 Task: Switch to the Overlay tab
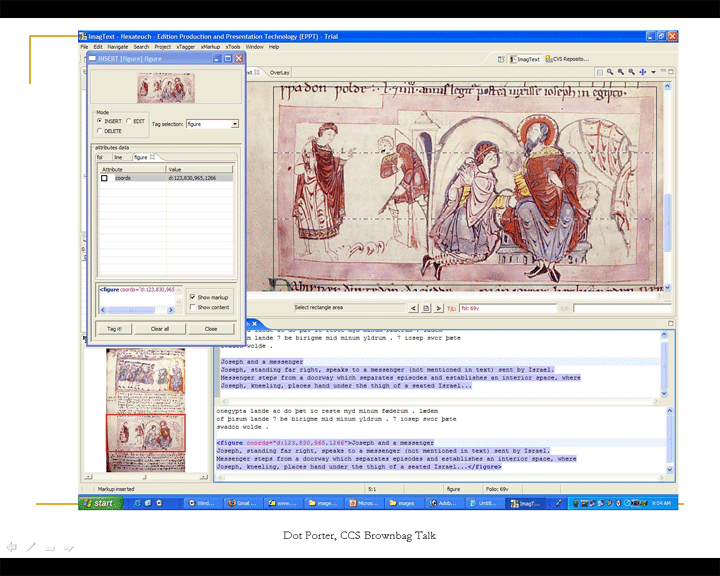pos(280,73)
